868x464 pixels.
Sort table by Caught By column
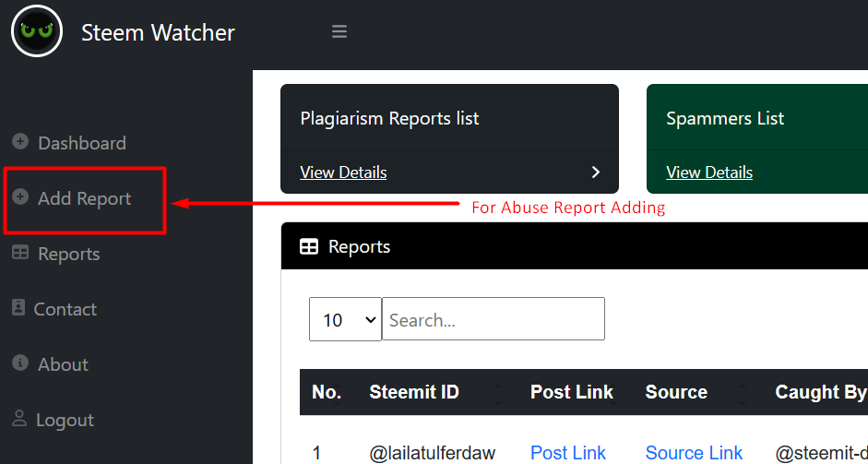(820, 392)
